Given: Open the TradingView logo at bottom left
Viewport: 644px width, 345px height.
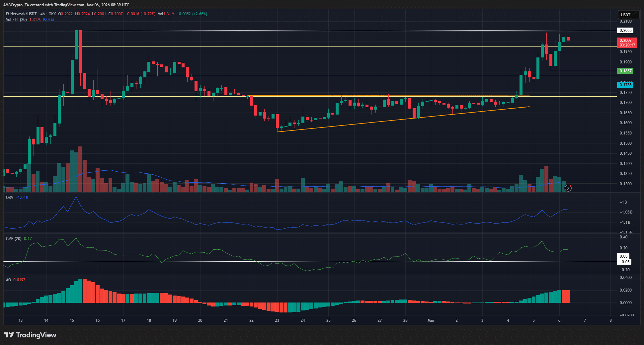Looking at the screenshot, I should click(30, 335).
